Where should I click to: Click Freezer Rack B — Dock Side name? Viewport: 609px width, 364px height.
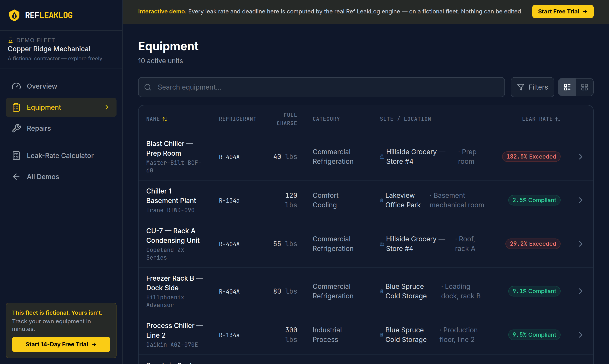pos(175,283)
